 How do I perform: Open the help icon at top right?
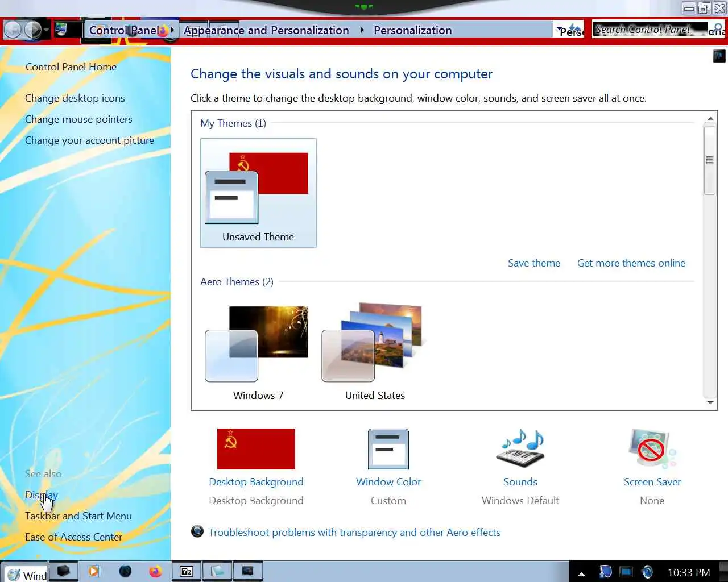[x=719, y=55]
